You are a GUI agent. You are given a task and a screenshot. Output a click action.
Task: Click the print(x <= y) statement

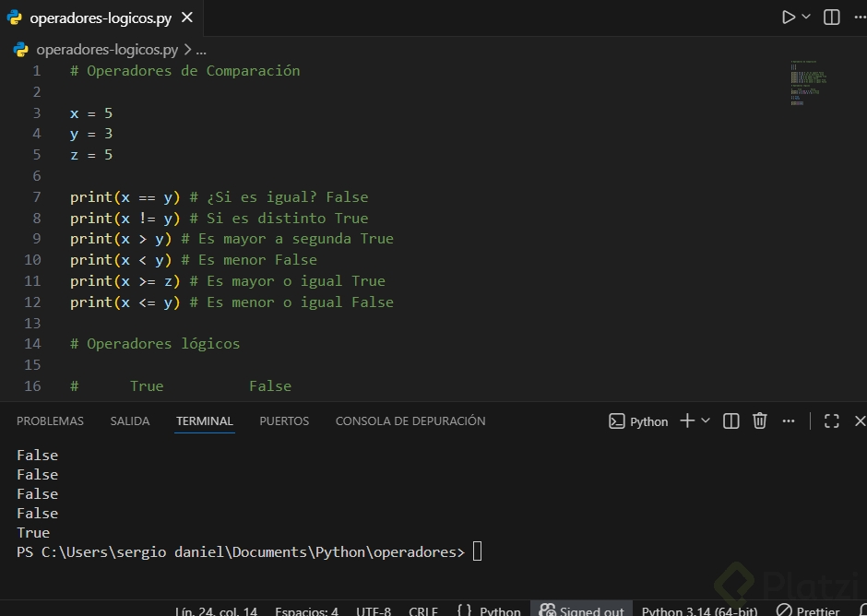(125, 302)
